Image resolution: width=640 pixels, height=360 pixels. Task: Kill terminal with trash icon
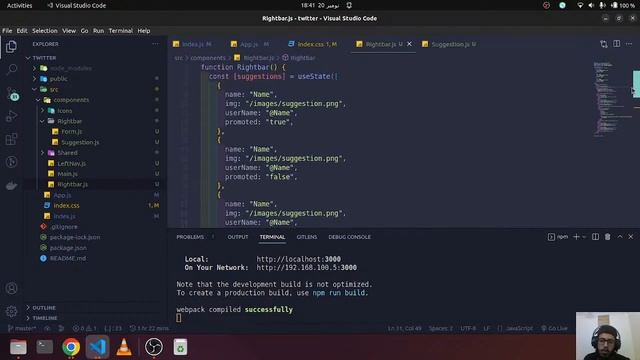[608, 237]
